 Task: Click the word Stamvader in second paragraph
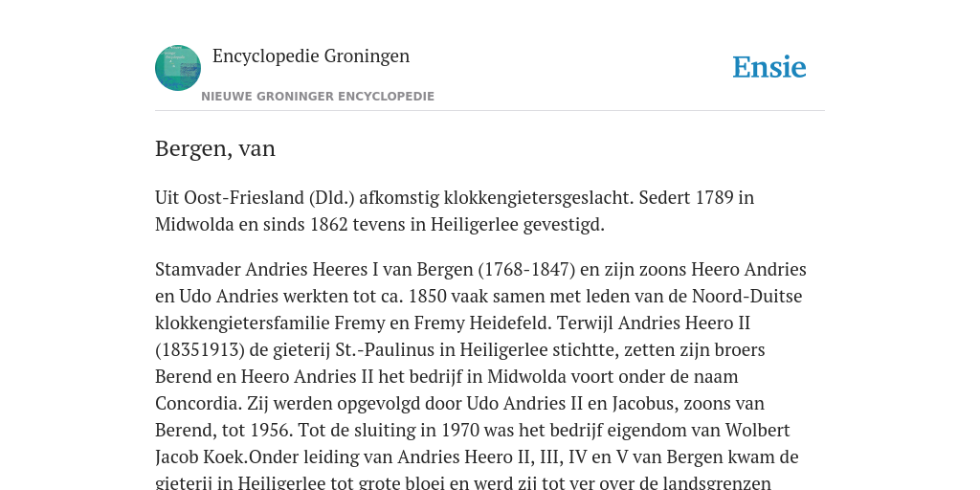click(198, 269)
